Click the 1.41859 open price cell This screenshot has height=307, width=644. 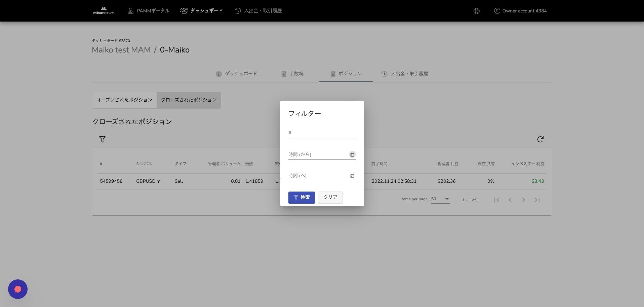click(254, 181)
